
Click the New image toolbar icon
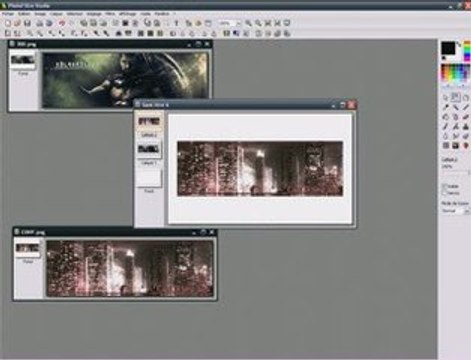click(8, 23)
